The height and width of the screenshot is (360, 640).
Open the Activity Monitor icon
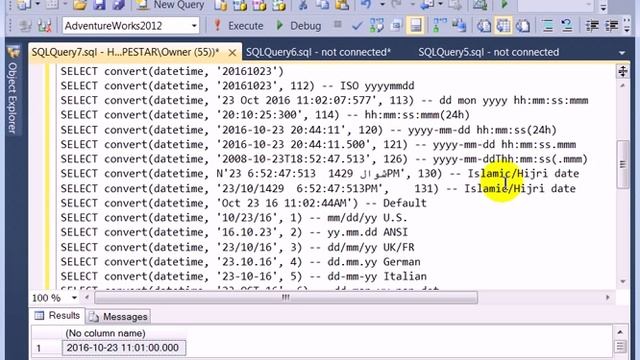click(480, 5)
